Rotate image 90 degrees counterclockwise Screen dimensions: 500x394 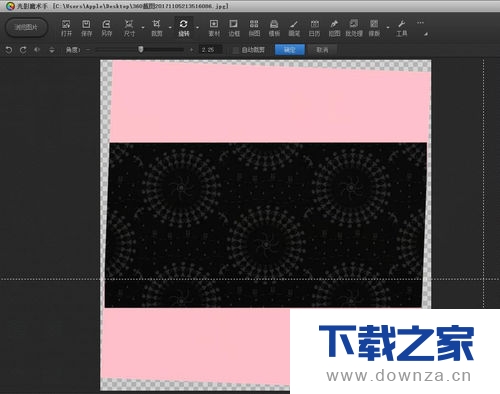tap(9, 50)
